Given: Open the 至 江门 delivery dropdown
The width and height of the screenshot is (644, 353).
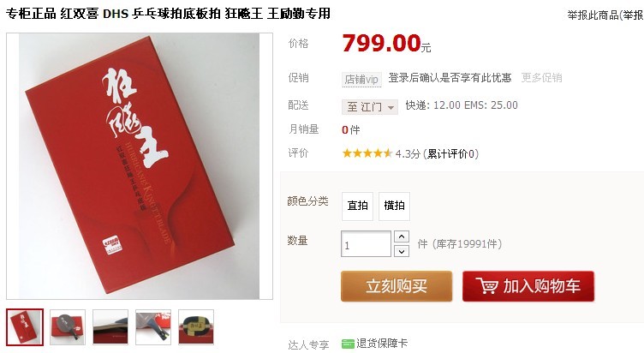Looking at the screenshot, I should [x=370, y=107].
